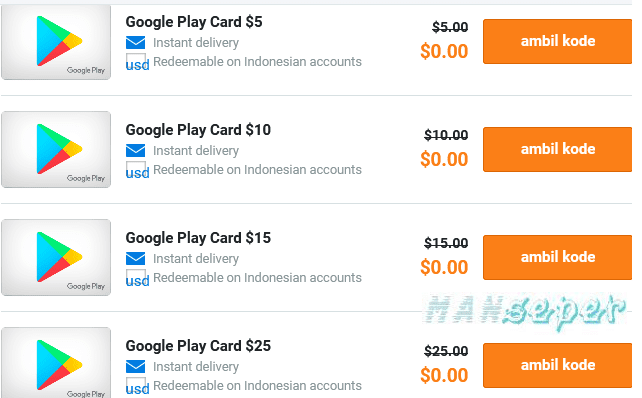This screenshot has width=642, height=398.
Task: Click the envelope icon for the $15 card
Action: point(135,259)
